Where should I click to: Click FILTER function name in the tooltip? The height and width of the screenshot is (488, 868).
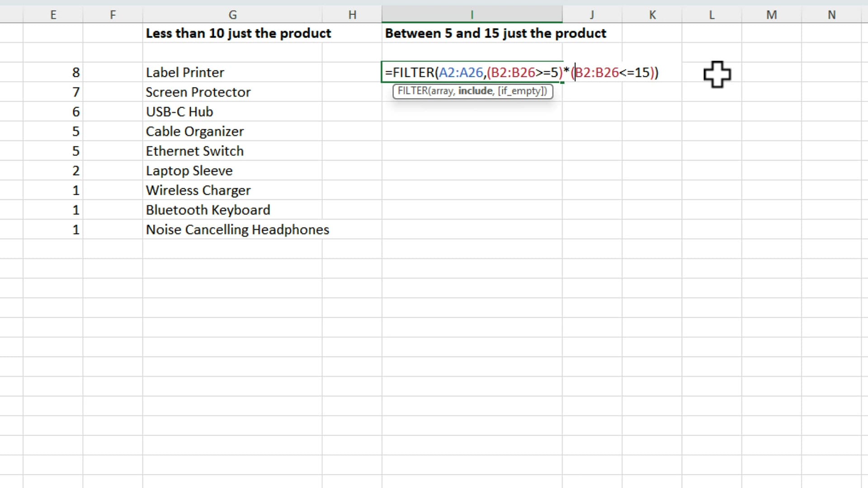click(413, 91)
